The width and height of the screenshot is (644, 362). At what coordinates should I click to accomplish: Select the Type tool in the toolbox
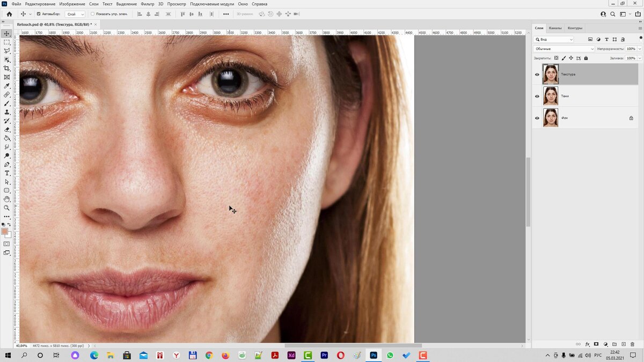pos(7,173)
